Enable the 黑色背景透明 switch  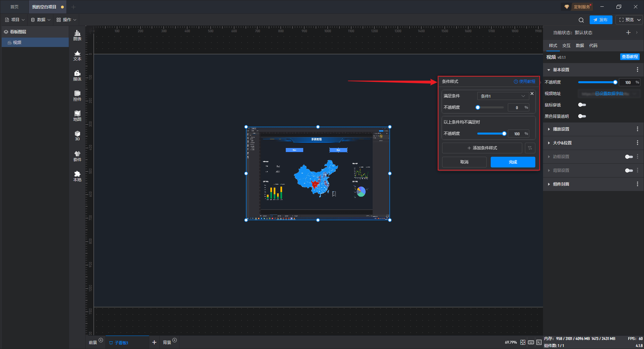582,116
